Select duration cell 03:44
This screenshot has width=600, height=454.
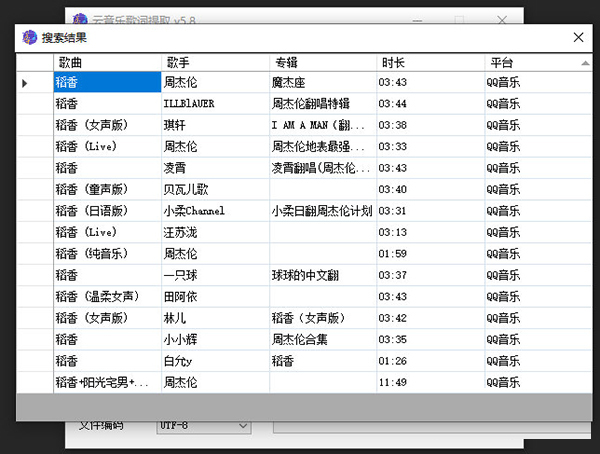(x=430, y=103)
